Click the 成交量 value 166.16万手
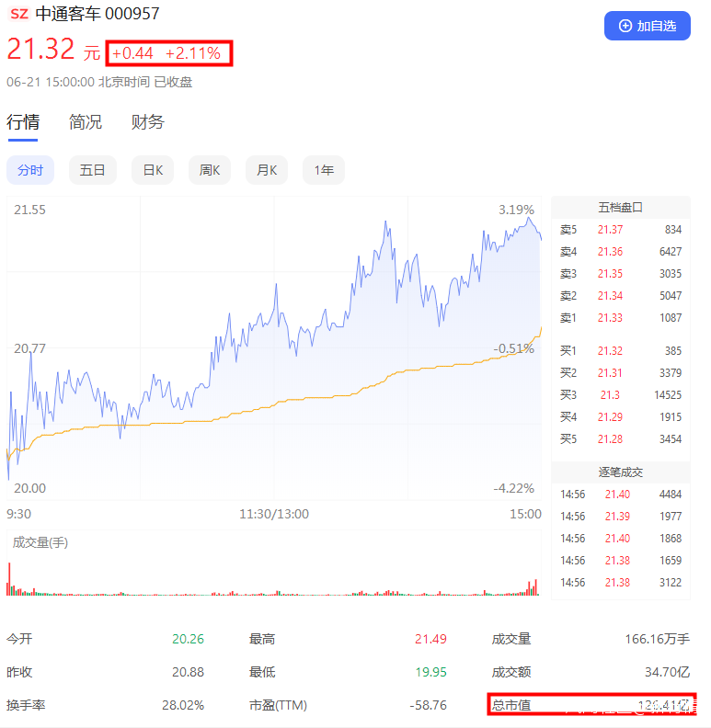This screenshot has height=728, width=711. pyautogui.click(x=658, y=639)
